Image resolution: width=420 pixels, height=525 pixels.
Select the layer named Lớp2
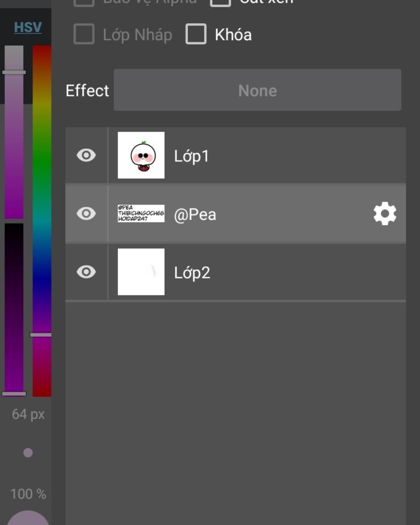[x=192, y=273]
